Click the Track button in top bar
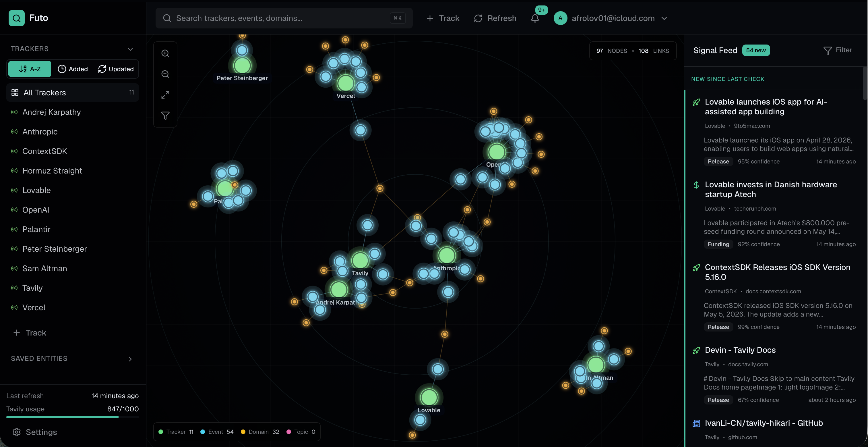The width and height of the screenshot is (868, 447). tap(443, 18)
